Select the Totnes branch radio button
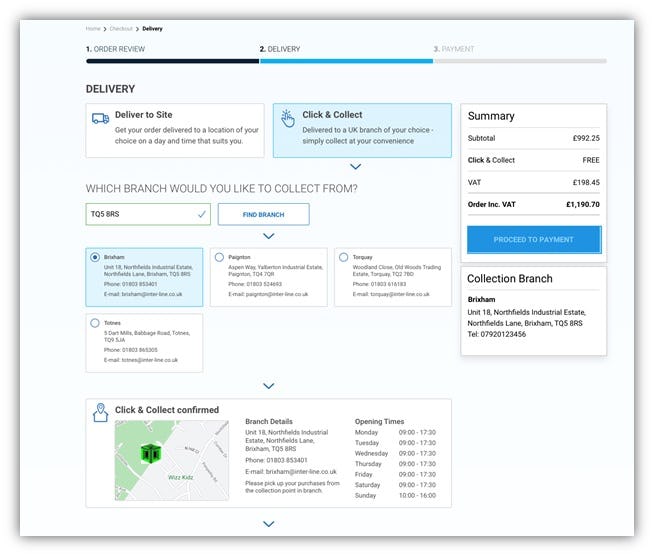Image resolution: width=654 pixels, height=556 pixels. pos(95,323)
